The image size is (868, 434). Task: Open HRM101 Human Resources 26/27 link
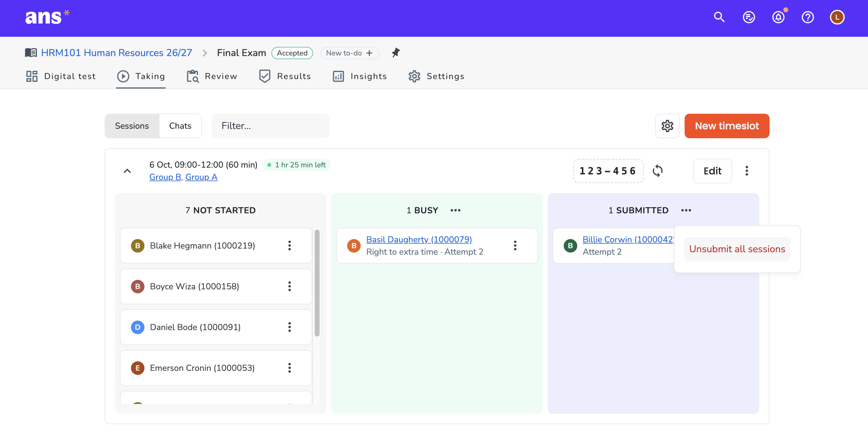[x=116, y=52]
